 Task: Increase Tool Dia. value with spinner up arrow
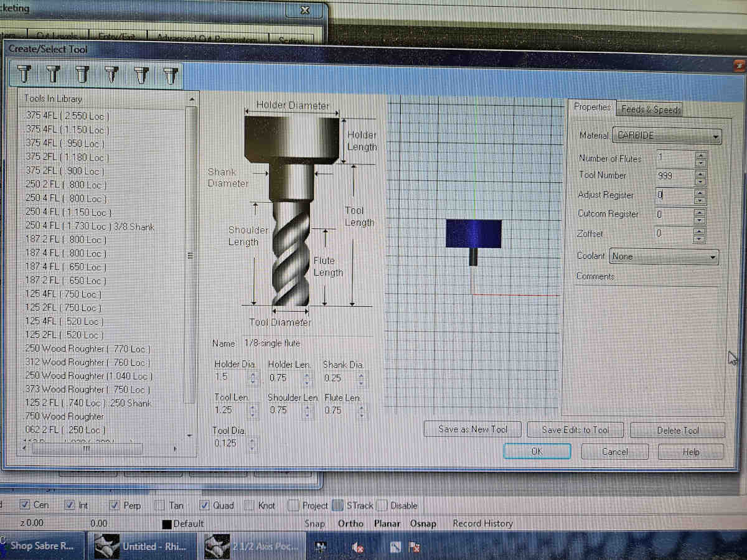[252, 440]
